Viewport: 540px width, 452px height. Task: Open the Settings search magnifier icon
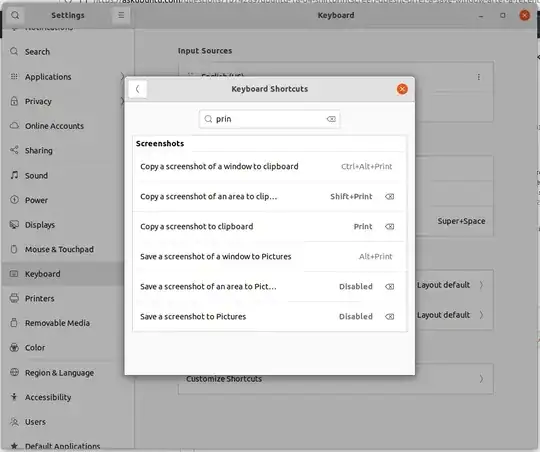tap(15, 16)
